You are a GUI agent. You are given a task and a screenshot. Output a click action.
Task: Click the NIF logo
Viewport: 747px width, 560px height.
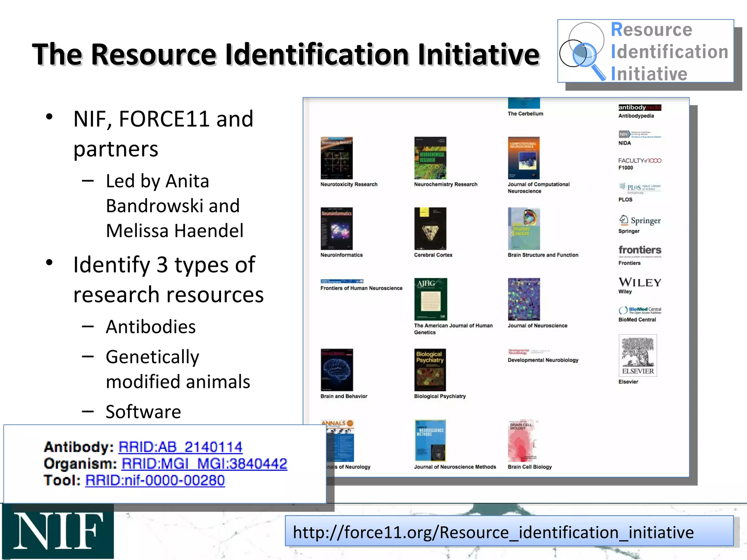[x=58, y=531]
